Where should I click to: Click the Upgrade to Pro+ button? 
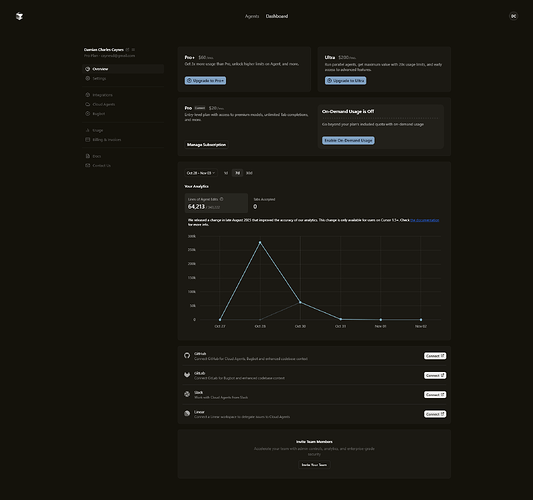(205, 81)
